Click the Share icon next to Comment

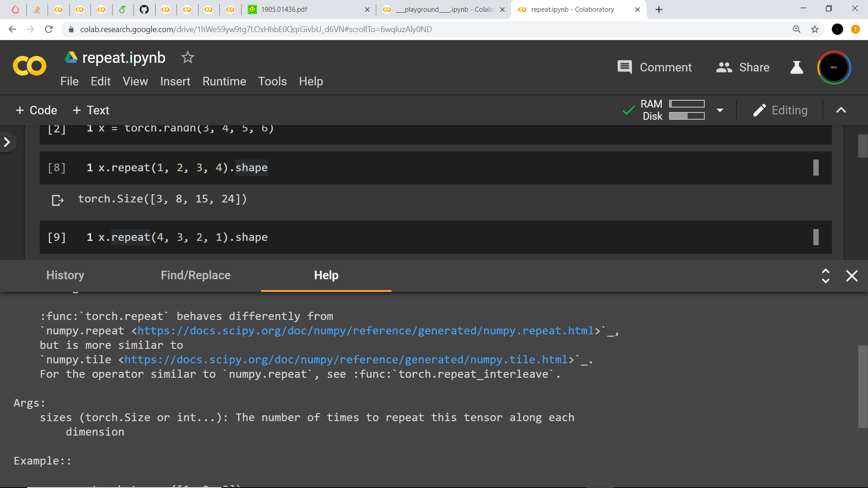tap(724, 67)
